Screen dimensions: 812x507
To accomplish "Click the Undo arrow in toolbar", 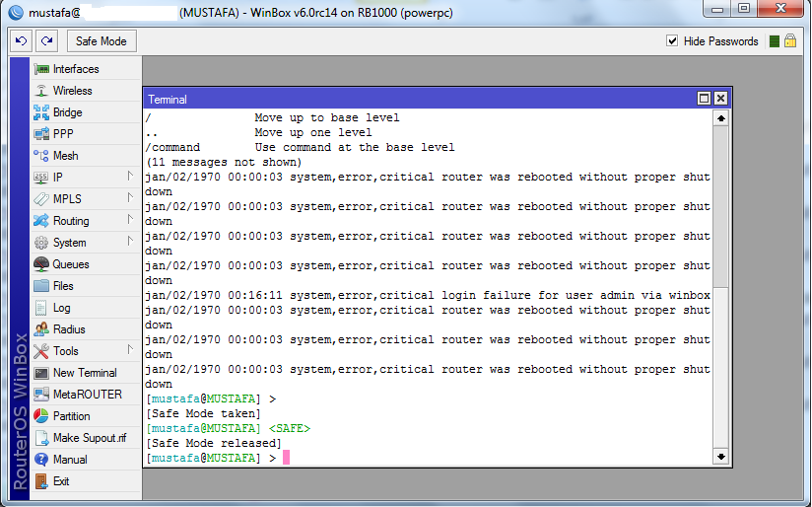I will (x=22, y=41).
